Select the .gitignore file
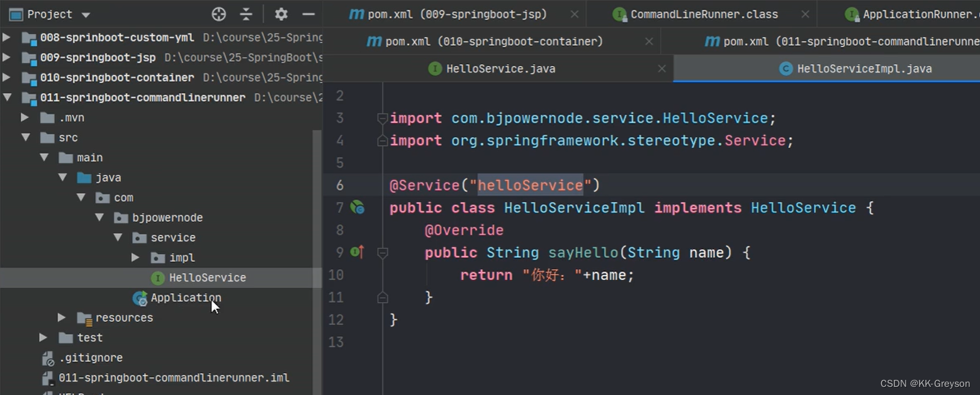Screen dimensions: 980x395 point(91,358)
